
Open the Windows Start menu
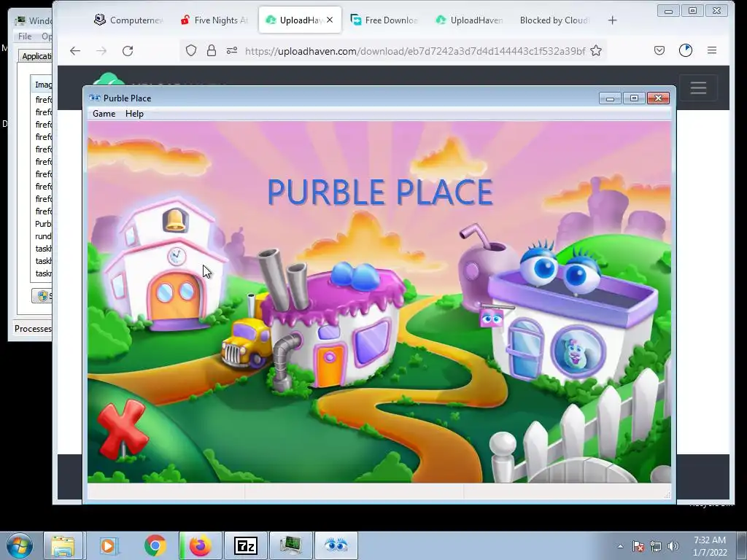pos(19,545)
